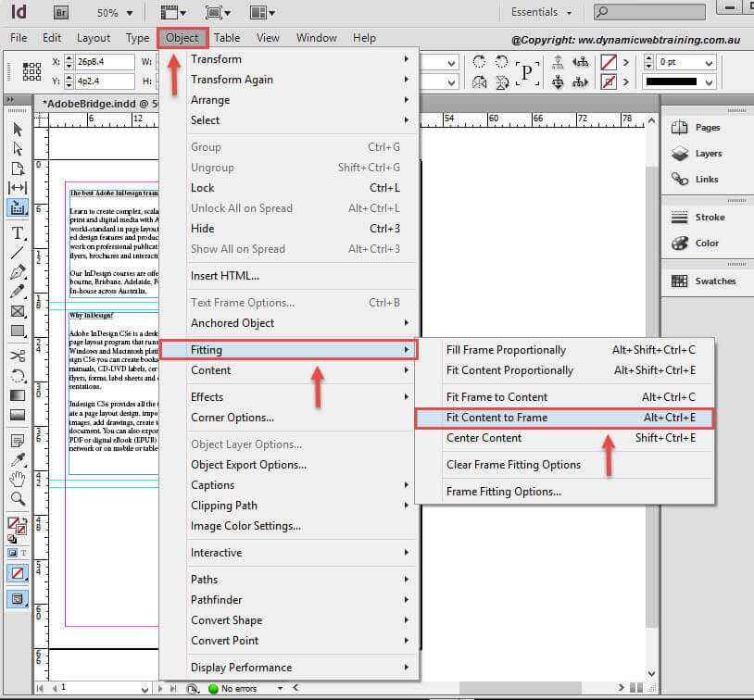Image resolution: width=754 pixels, height=700 pixels.
Task: Select the Scissors tool
Action: click(18, 356)
